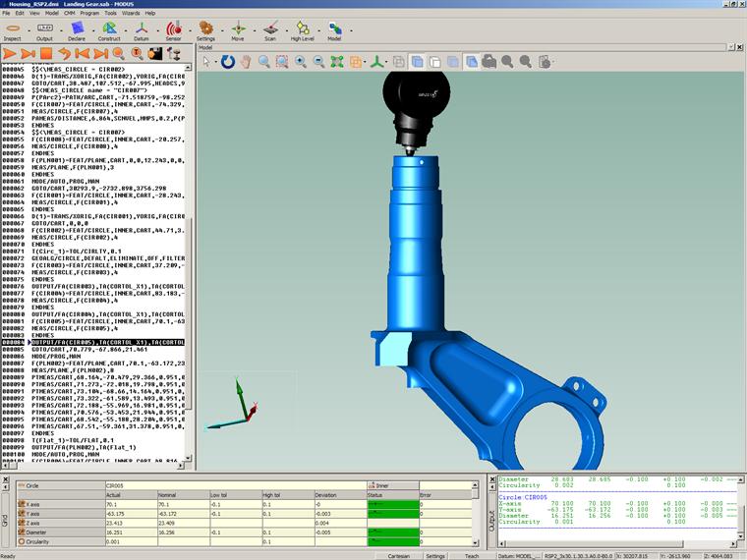Run program with orange play button
Screen dimensions: 747x560
pyautogui.click(x=10, y=54)
